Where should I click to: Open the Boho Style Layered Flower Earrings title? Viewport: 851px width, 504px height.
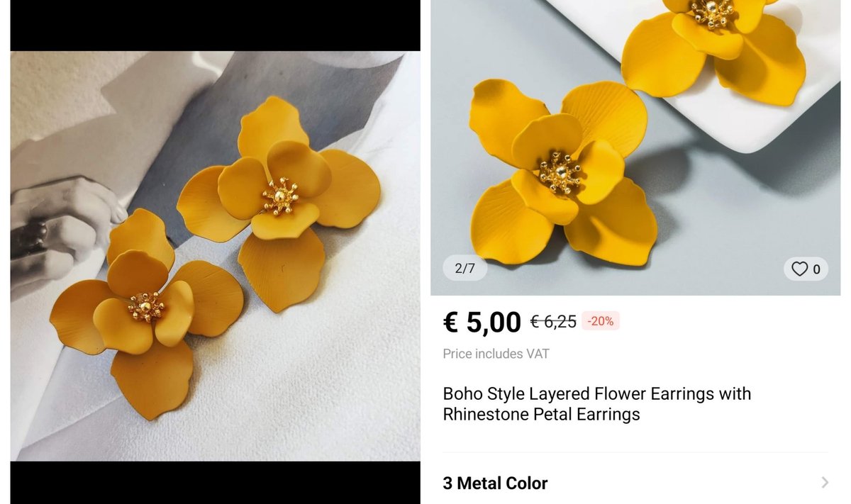coord(596,403)
